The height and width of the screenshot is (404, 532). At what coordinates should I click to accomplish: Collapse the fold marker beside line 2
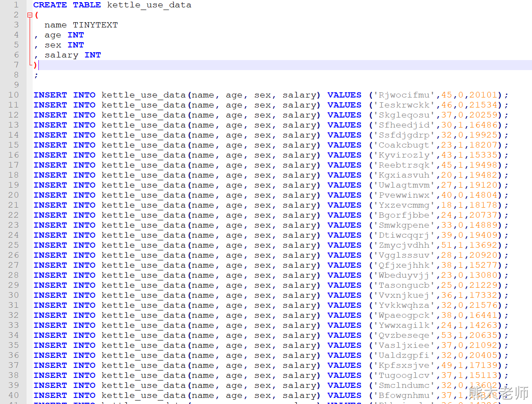pos(30,15)
